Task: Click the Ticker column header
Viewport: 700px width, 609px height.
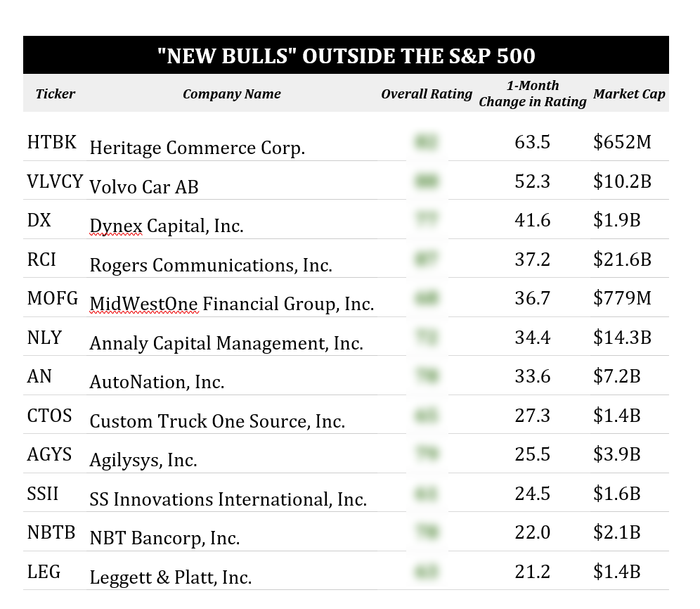Action: coord(56,94)
